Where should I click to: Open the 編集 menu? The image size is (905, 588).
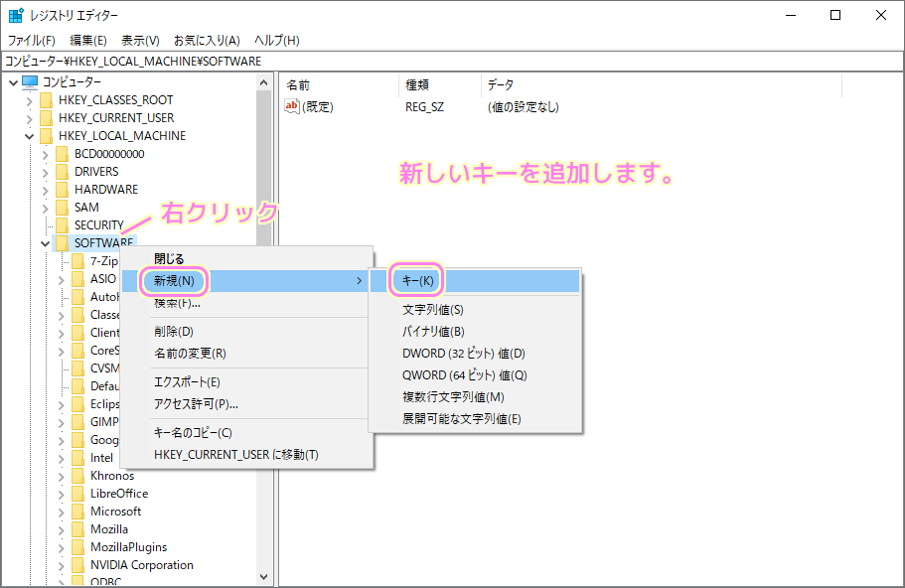click(88, 40)
